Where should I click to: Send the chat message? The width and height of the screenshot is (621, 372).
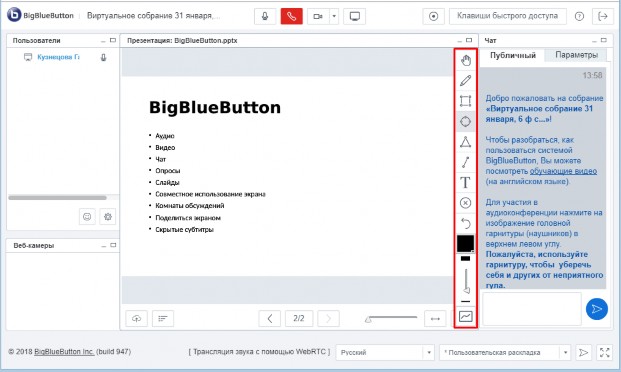click(597, 309)
